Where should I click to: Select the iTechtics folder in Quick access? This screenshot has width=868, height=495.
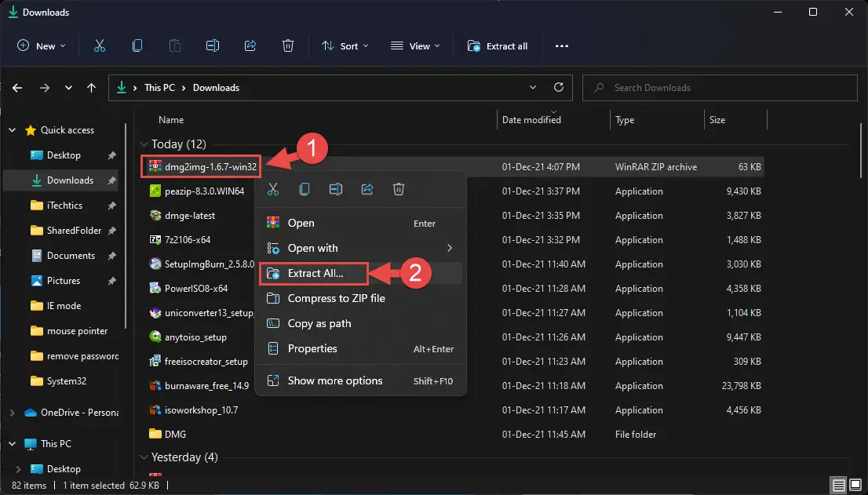[64, 206]
